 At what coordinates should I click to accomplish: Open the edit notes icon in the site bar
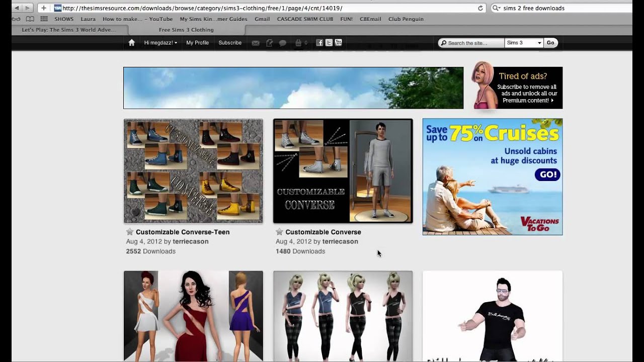pyautogui.click(x=269, y=43)
